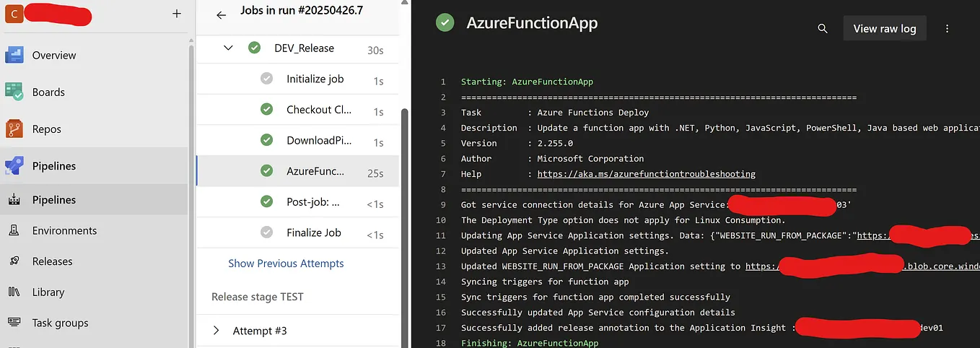Viewport: 980px width, 348px height.
Task: Click the View raw log button
Action: click(884, 29)
